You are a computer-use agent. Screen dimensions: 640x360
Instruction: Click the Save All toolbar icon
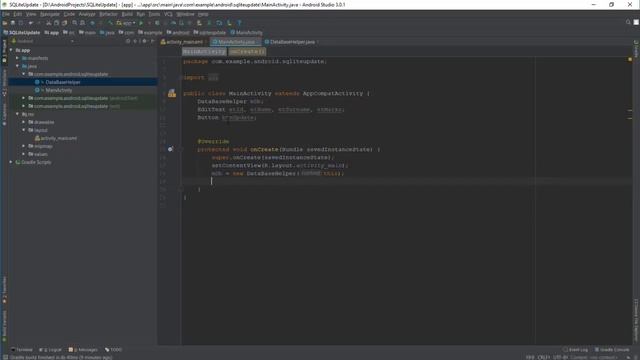coord(13,23)
